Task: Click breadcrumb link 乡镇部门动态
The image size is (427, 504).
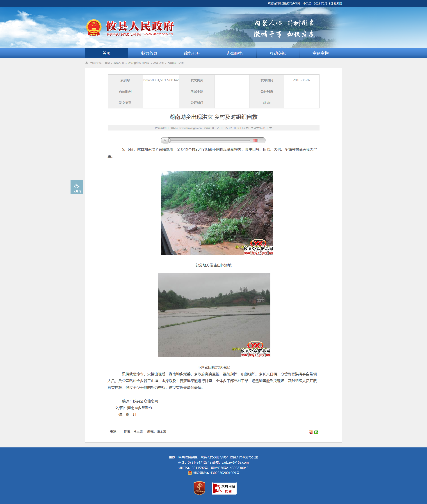Action: pos(176,63)
